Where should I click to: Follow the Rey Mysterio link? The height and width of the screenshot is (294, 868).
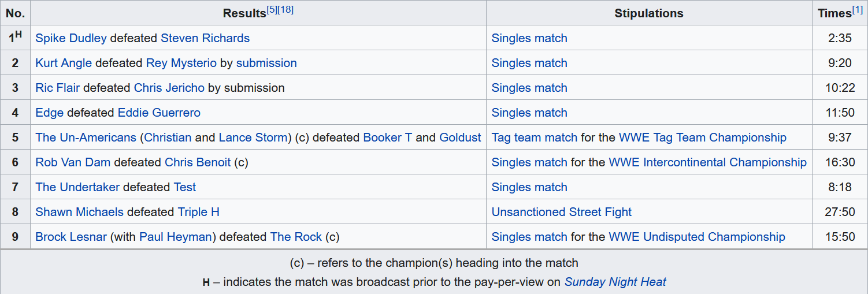pyautogui.click(x=181, y=63)
